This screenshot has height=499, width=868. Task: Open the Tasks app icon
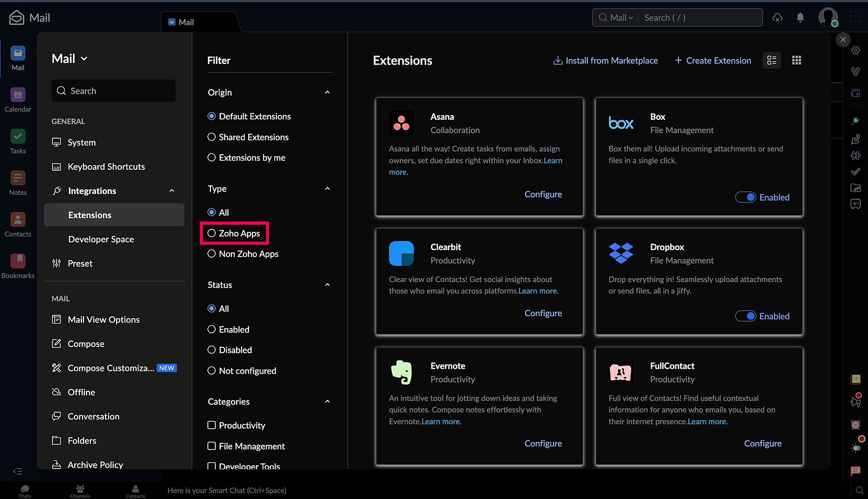(x=18, y=141)
